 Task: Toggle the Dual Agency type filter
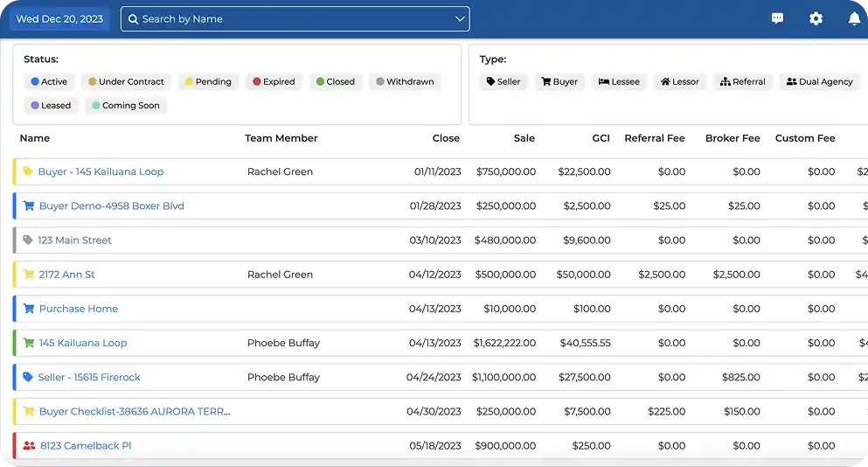(819, 81)
